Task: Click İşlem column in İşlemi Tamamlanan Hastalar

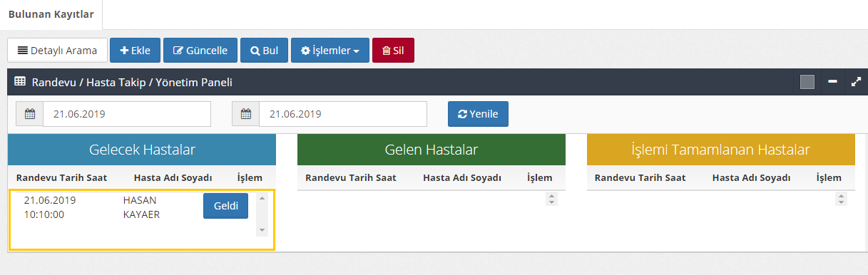Action: pos(829,177)
